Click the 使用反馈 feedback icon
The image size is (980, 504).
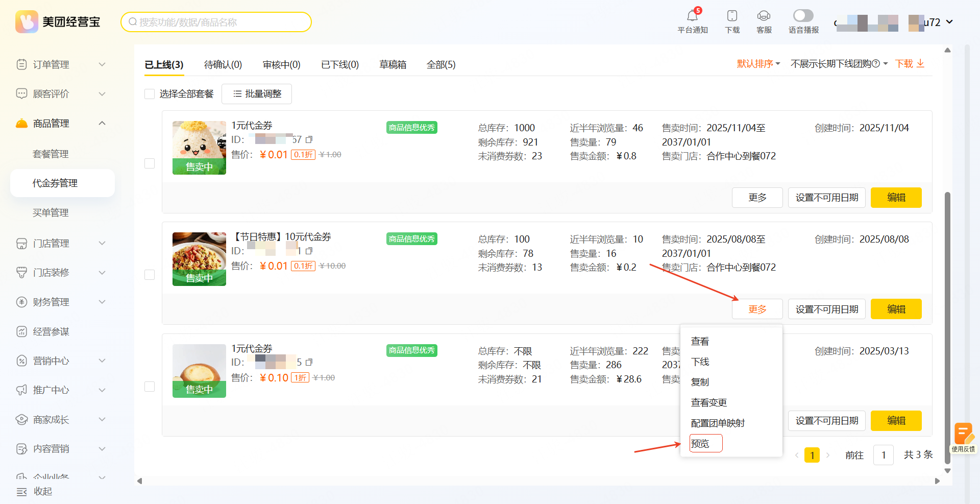coord(963,438)
